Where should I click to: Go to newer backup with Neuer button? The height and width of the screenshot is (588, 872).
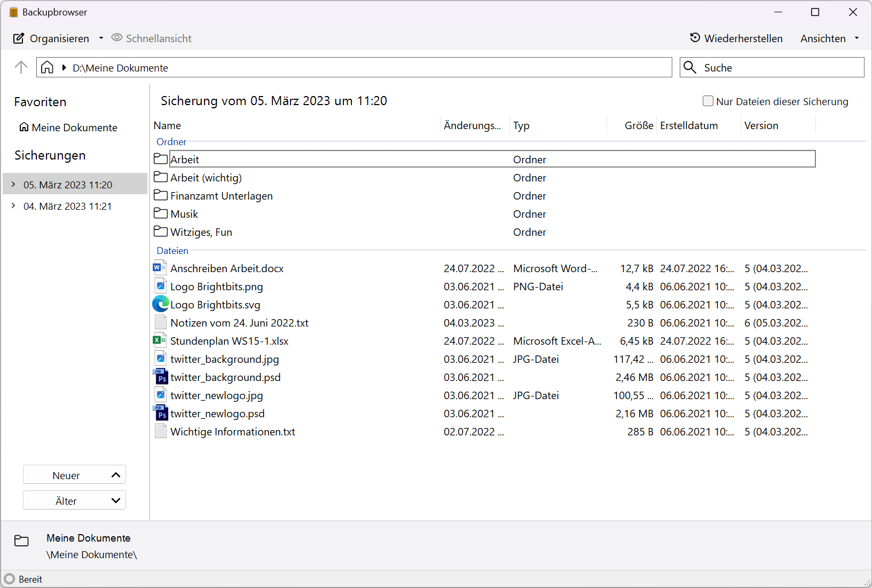click(x=74, y=475)
